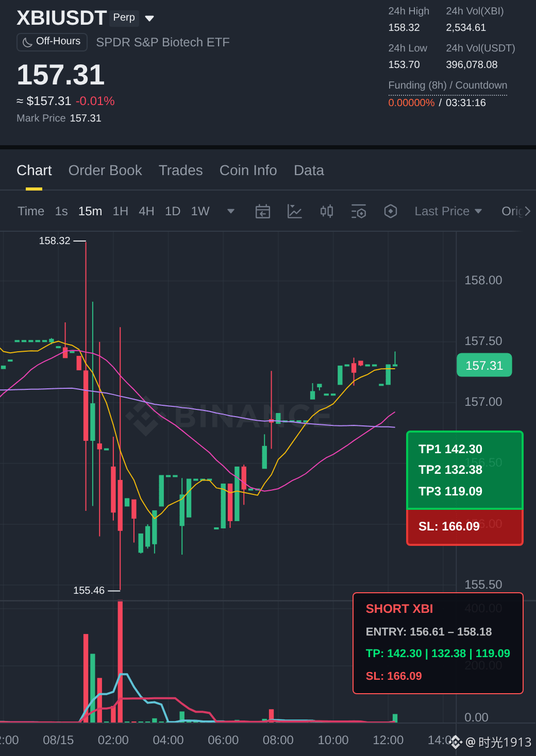Tap the Off-Hours moon status badge
Viewport: 536px width, 756px height.
52,42
